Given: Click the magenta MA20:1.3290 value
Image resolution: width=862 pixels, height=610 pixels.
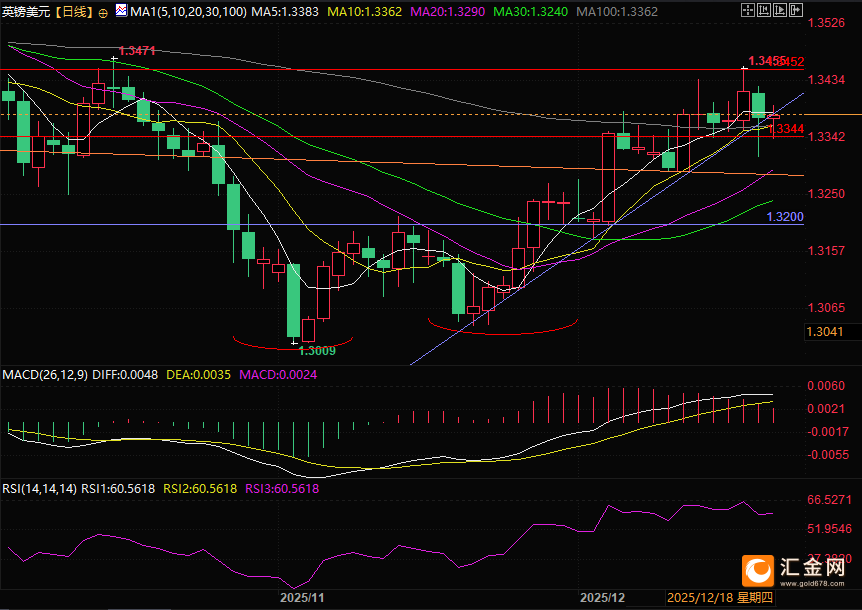Looking at the screenshot, I should tap(447, 12).
